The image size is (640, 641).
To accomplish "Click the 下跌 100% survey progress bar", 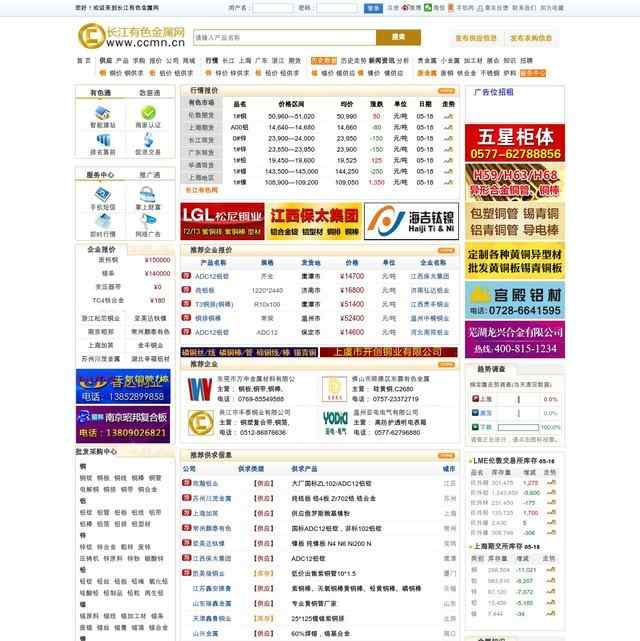I will pos(518,427).
